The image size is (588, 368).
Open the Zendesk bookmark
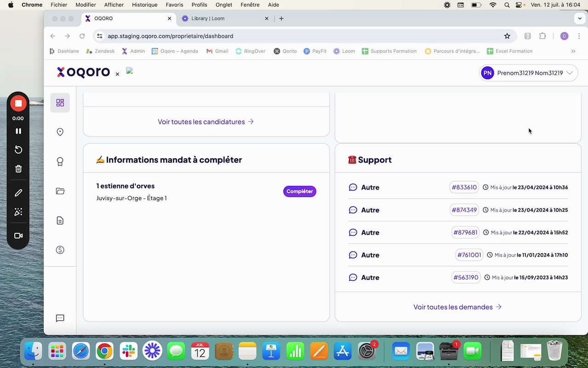(100, 51)
